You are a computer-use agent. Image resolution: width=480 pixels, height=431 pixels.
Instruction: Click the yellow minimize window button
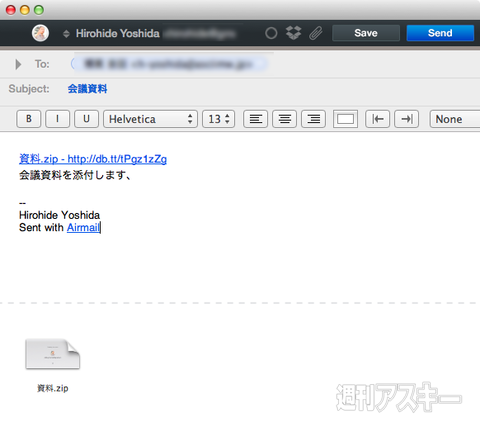(x=25, y=10)
